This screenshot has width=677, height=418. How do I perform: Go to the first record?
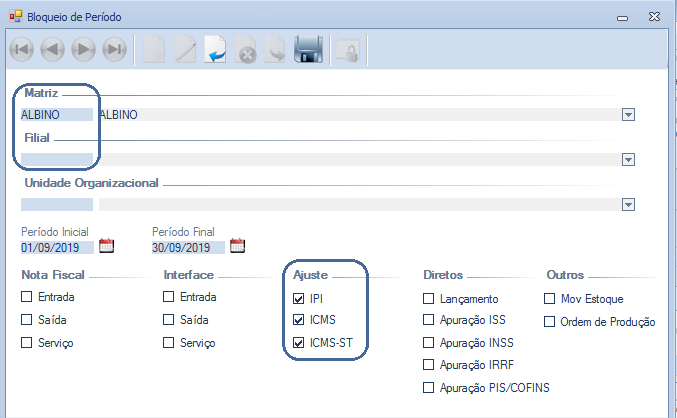click(x=22, y=50)
